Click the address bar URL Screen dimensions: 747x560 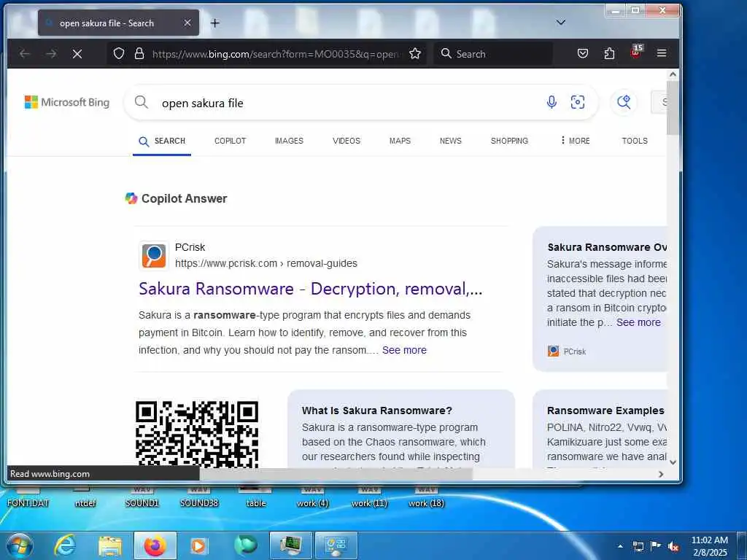pyautogui.click(x=276, y=54)
